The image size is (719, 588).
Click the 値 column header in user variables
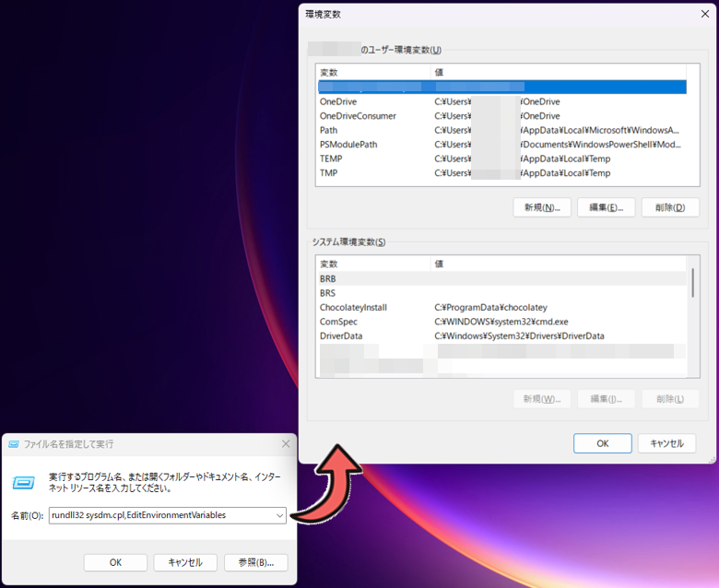pos(559,73)
